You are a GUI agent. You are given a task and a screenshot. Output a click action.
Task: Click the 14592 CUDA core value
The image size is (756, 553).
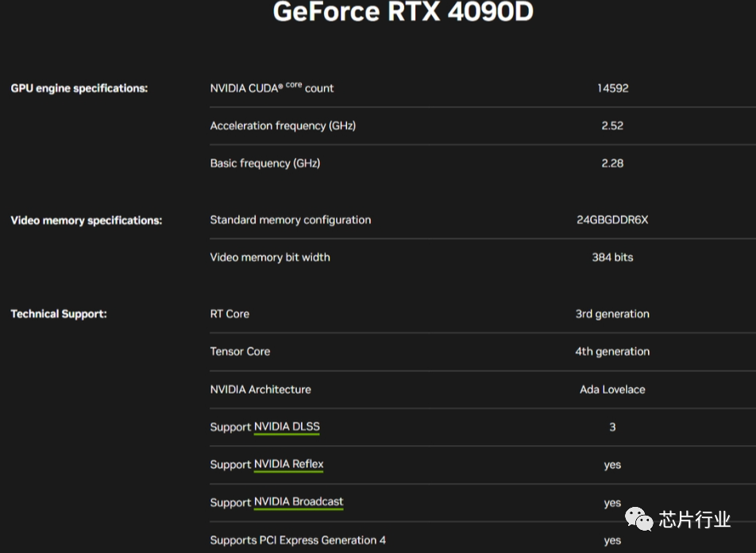pos(613,88)
